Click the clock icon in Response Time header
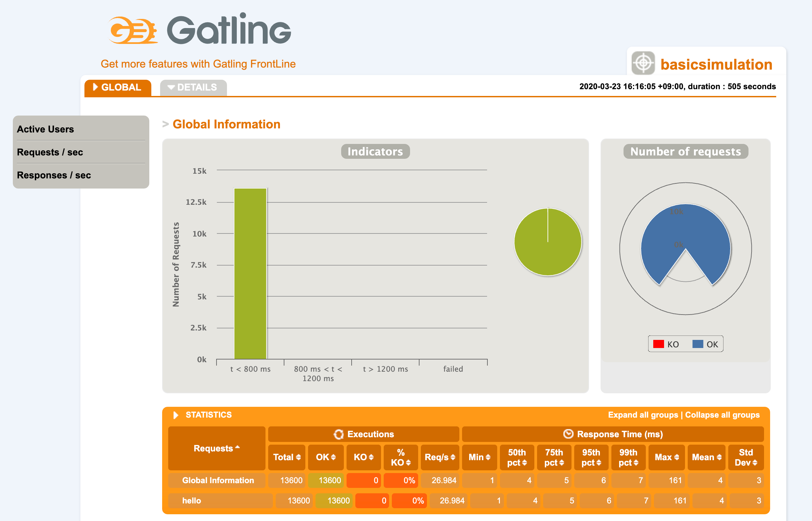Image resolution: width=812 pixels, height=521 pixels. 568,434
